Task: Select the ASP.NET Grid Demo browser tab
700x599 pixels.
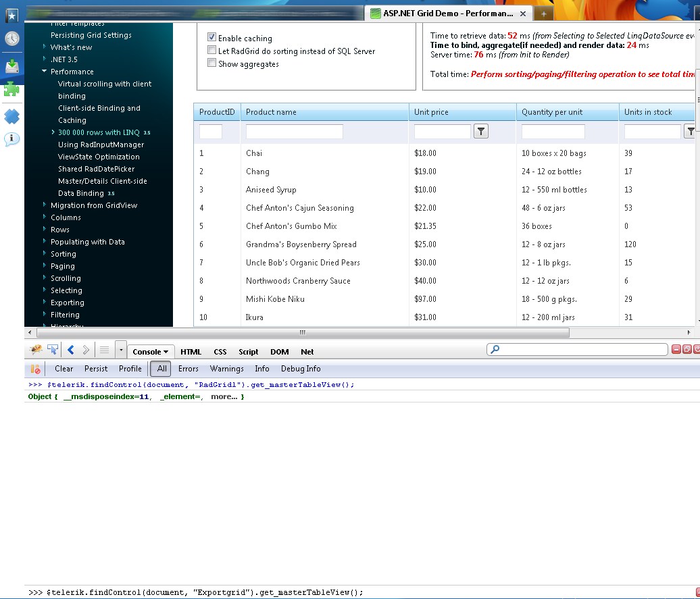Action: tap(448, 14)
